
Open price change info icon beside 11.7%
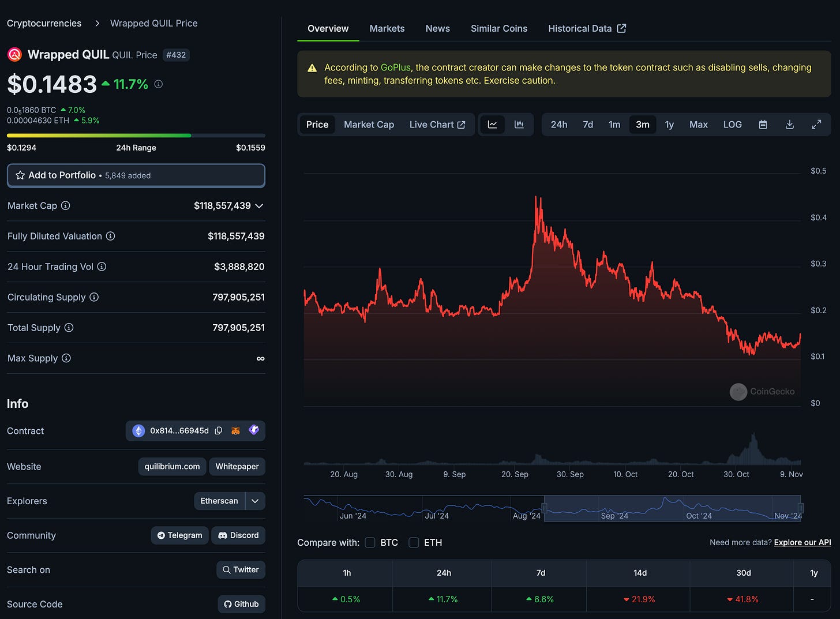(158, 84)
